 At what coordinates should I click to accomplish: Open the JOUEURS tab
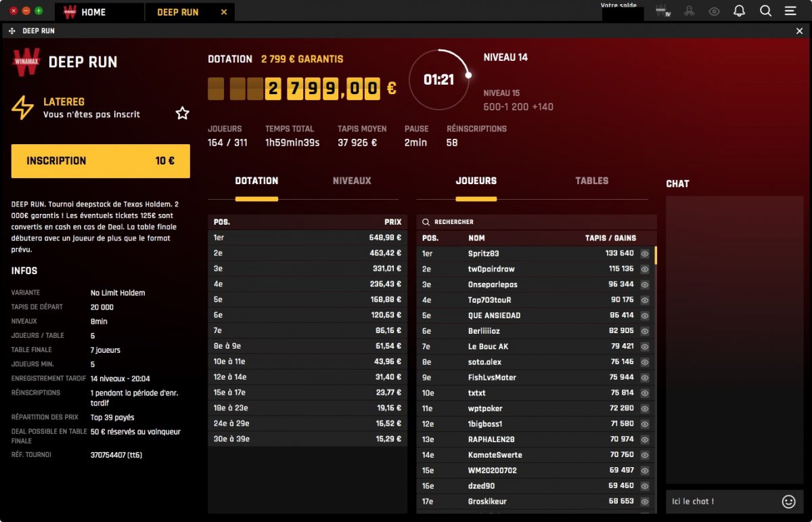click(476, 181)
